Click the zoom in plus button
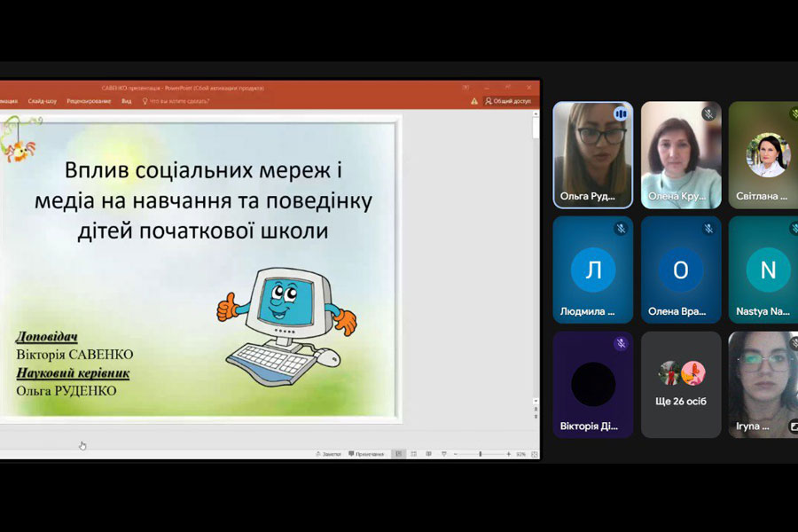798x532 pixels. [x=508, y=454]
